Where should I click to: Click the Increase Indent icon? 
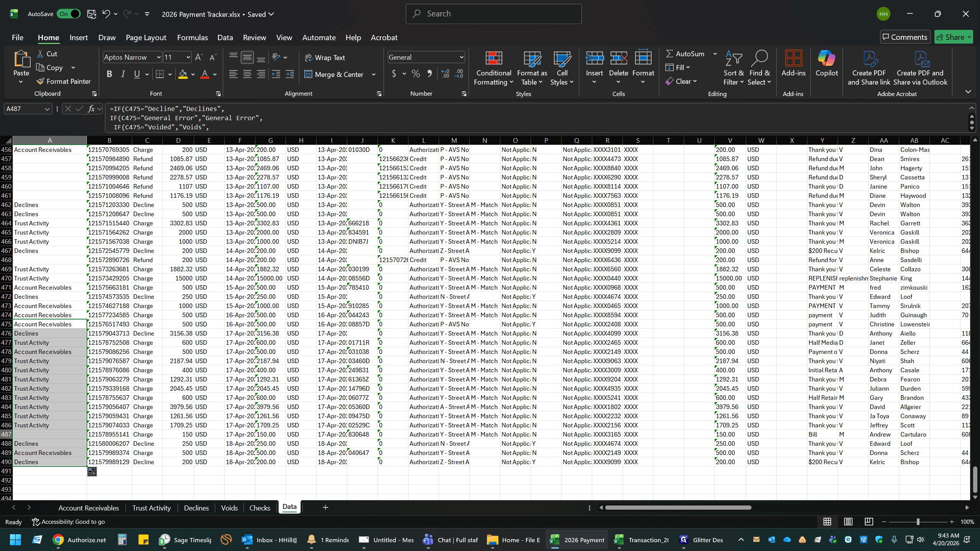click(290, 74)
